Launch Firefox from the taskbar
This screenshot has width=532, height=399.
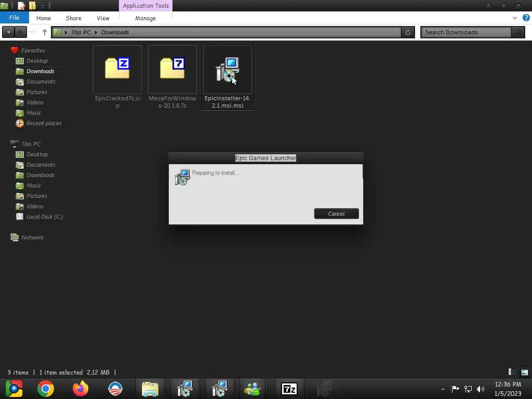[81, 389]
